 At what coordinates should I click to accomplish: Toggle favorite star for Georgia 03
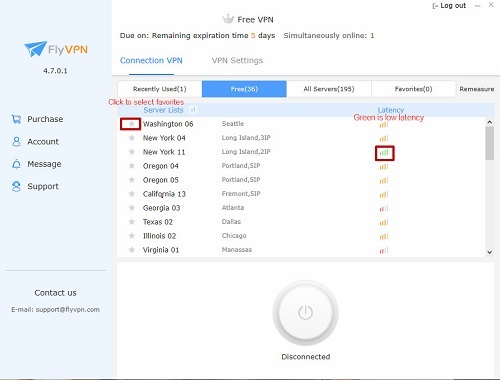132,208
